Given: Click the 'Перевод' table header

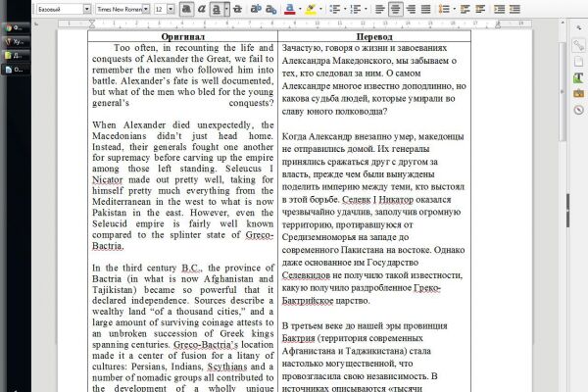Looking at the screenshot, I should click(374, 37).
